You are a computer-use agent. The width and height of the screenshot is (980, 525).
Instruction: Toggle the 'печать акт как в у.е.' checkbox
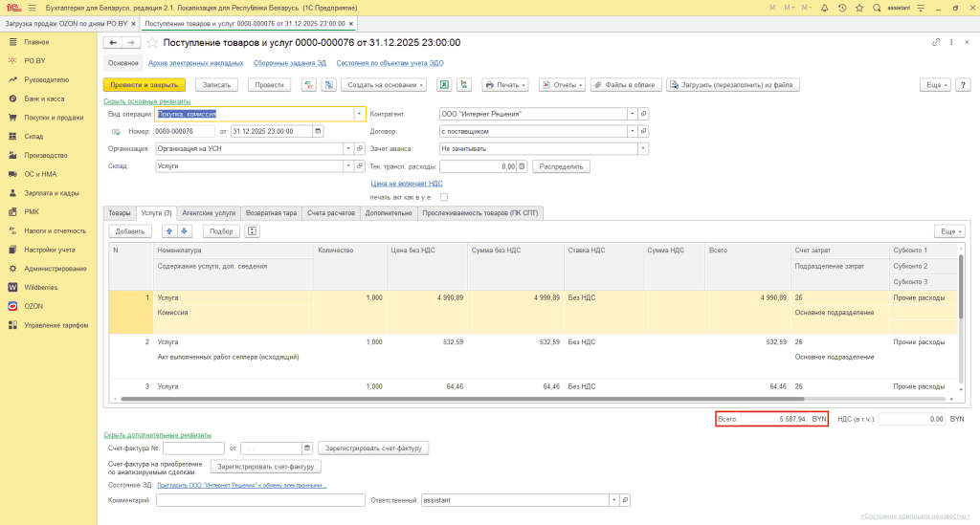[x=444, y=197]
